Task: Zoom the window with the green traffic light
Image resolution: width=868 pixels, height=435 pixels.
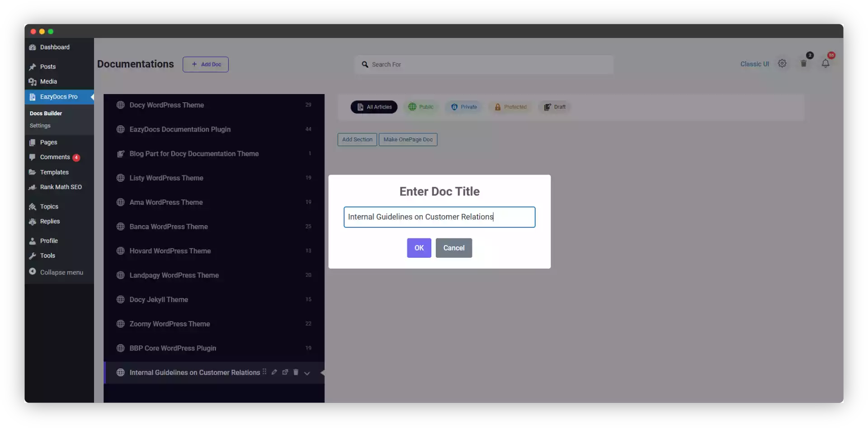Action: tap(51, 31)
